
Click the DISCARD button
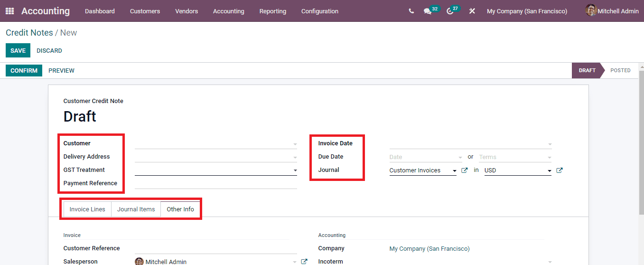pyautogui.click(x=49, y=51)
